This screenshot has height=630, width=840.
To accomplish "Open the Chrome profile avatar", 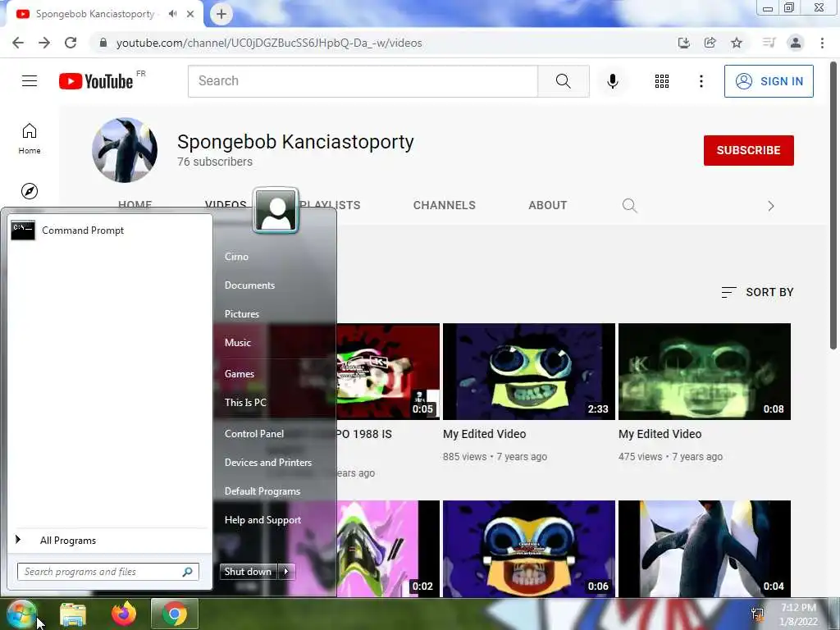I will [x=796, y=43].
